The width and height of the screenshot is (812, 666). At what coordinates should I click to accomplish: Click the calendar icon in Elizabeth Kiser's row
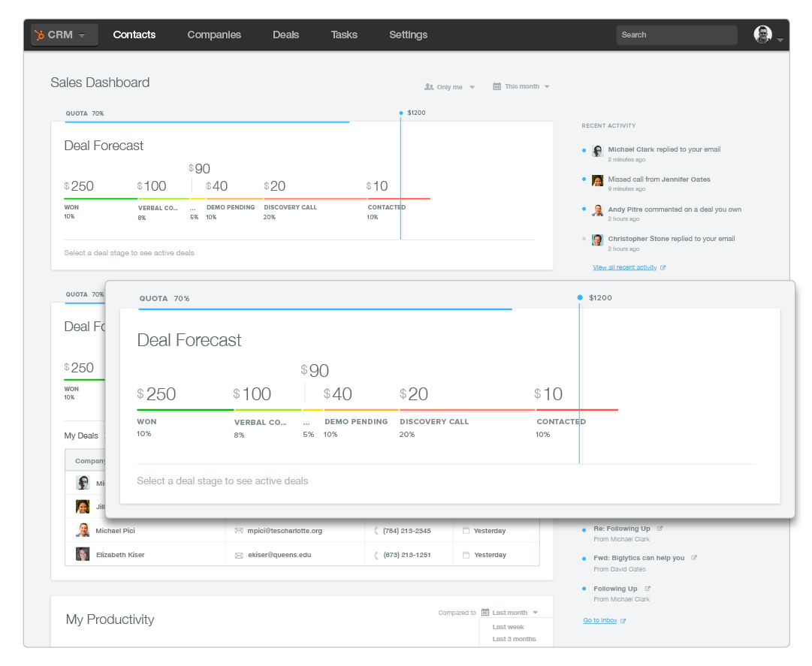click(466, 555)
